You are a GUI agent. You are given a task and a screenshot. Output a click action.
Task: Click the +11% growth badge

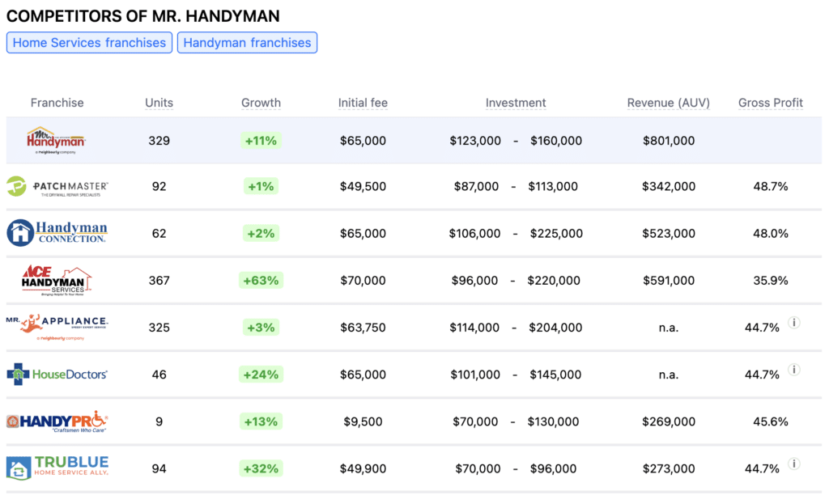coord(261,141)
